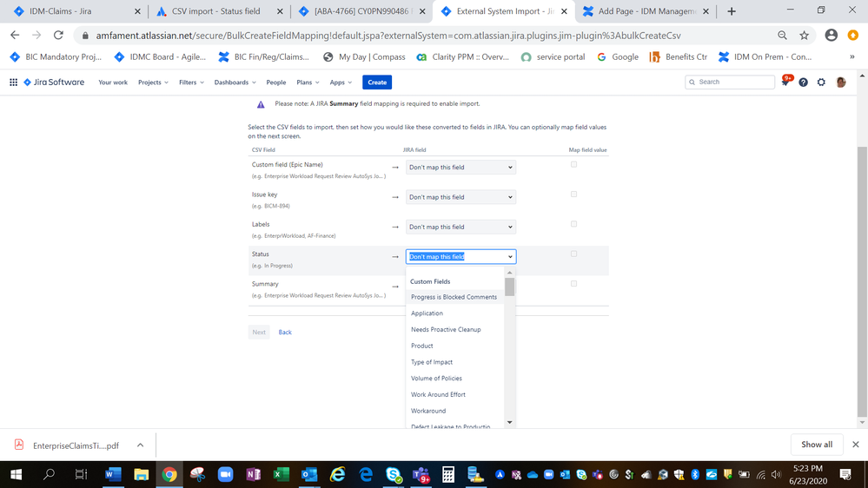Open JIRA field dropdown for Issue key

pyautogui.click(x=461, y=197)
